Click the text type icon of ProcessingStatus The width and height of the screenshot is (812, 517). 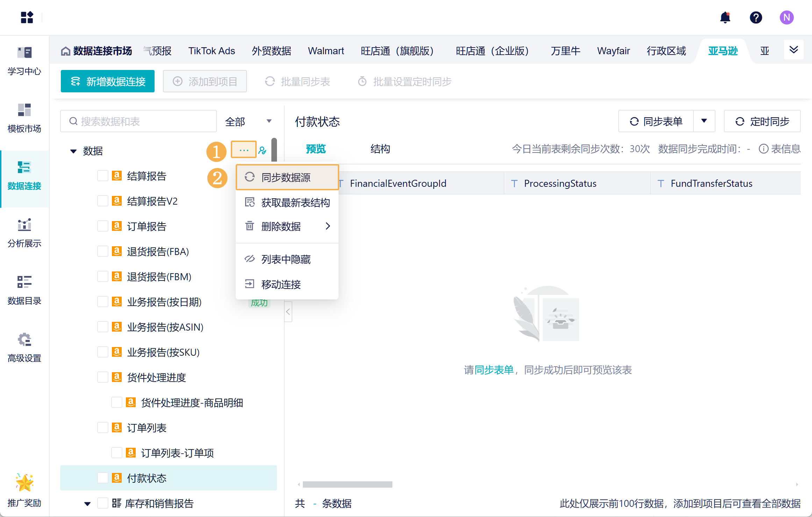point(514,183)
